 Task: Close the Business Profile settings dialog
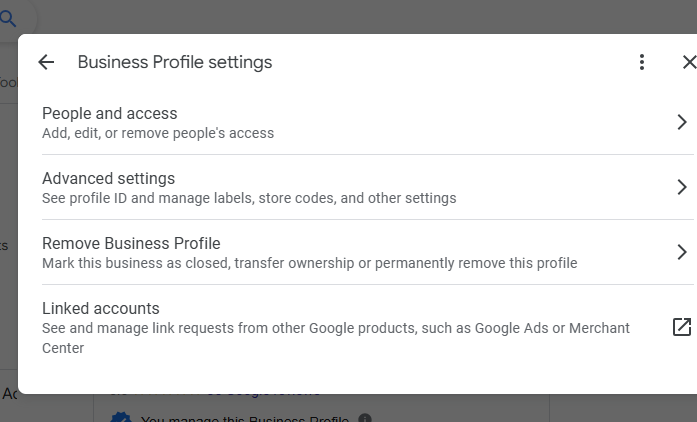tap(688, 62)
